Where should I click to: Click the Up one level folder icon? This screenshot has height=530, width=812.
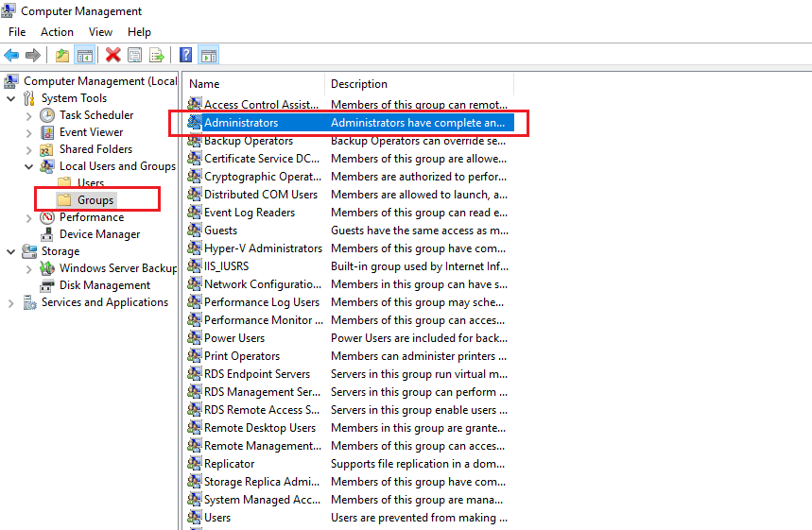click(x=62, y=55)
